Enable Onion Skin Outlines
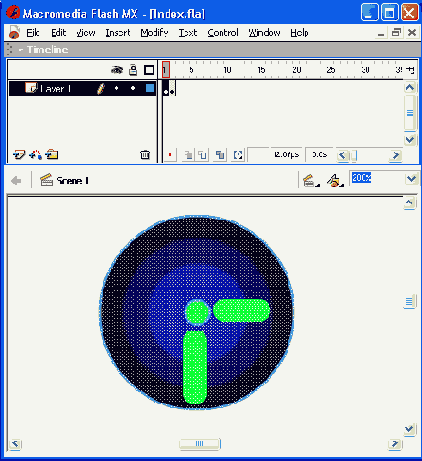The height and width of the screenshot is (461, 422). [203, 155]
